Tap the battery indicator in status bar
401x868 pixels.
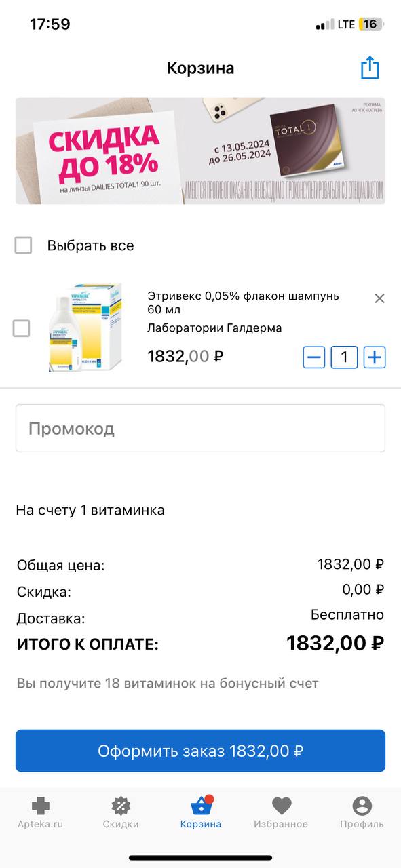click(370, 24)
